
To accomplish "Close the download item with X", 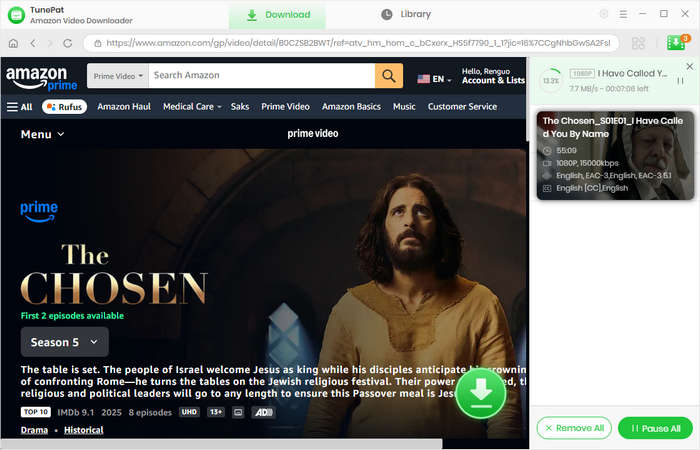I will coord(690,67).
